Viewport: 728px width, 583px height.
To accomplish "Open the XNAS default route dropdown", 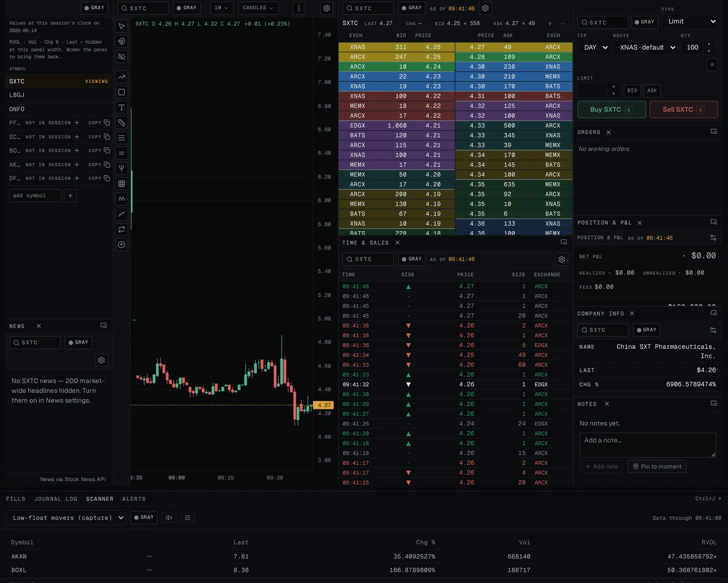I will point(646,48).
